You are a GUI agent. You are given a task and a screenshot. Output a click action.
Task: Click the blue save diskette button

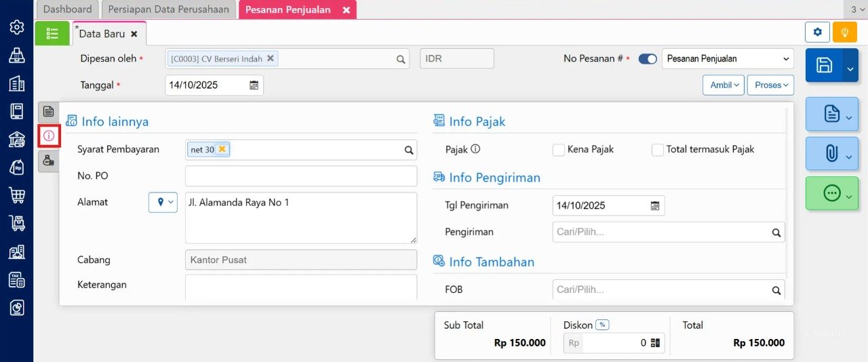coord(824,65)
